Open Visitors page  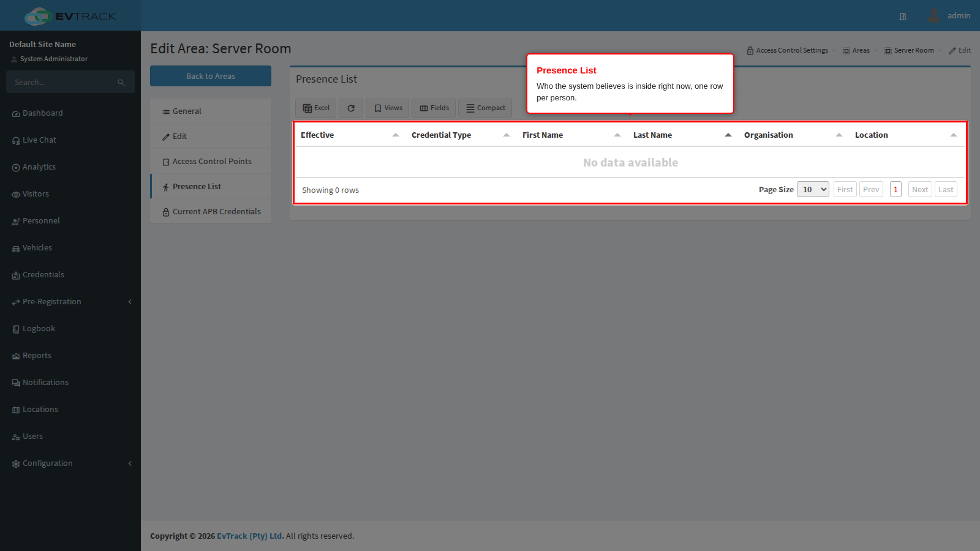[70, 194]
